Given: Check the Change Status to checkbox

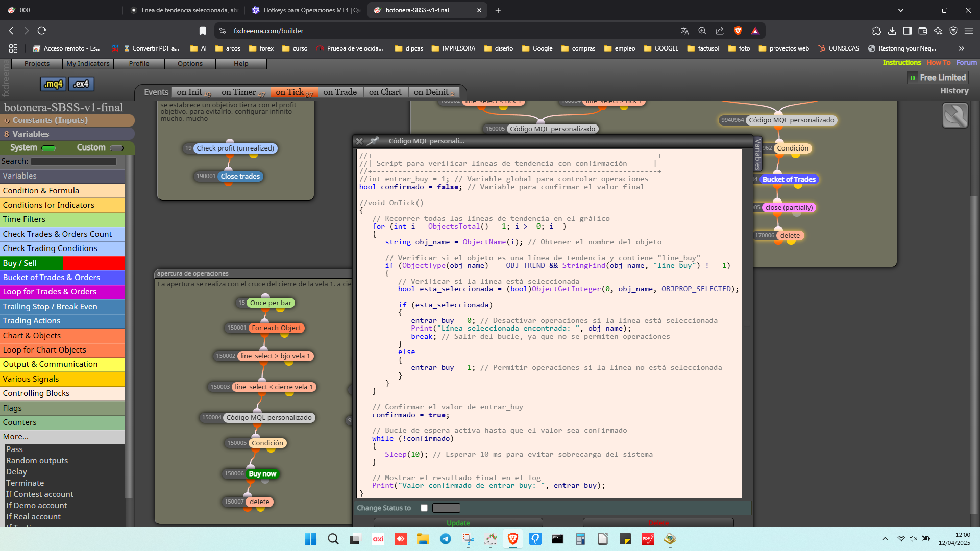Looking at the screenshot, I should (x=424, y=508).
